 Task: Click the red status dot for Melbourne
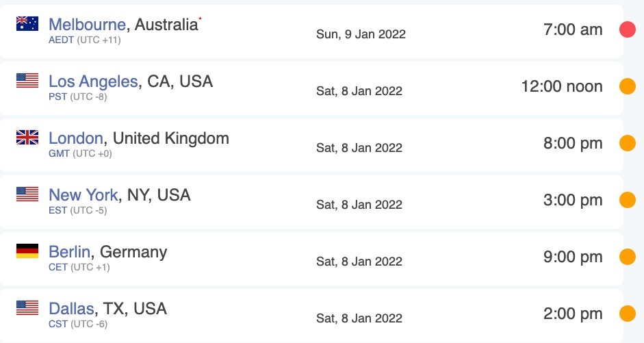coord(628,29)
